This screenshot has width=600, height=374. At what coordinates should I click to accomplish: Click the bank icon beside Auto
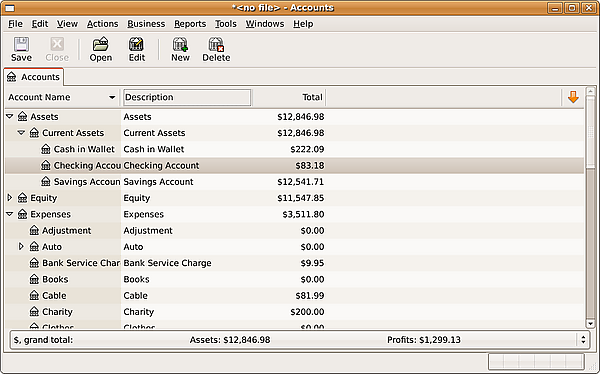(x=34, y=247)
